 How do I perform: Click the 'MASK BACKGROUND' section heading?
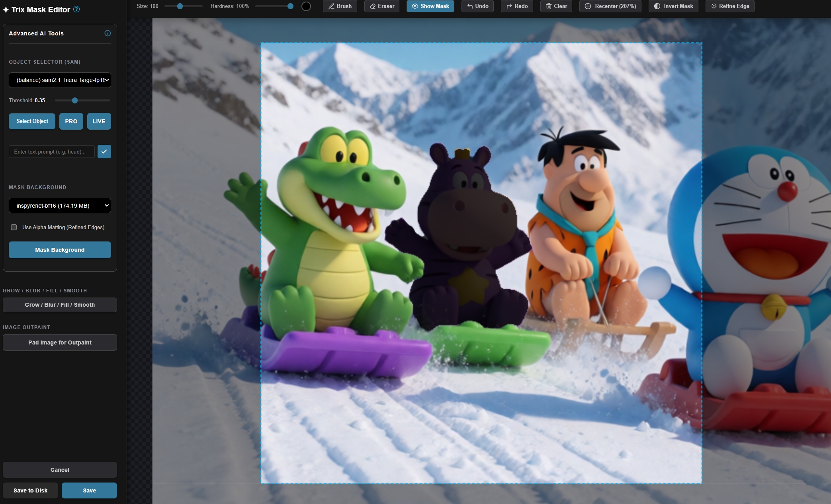[x=37, y=187]
